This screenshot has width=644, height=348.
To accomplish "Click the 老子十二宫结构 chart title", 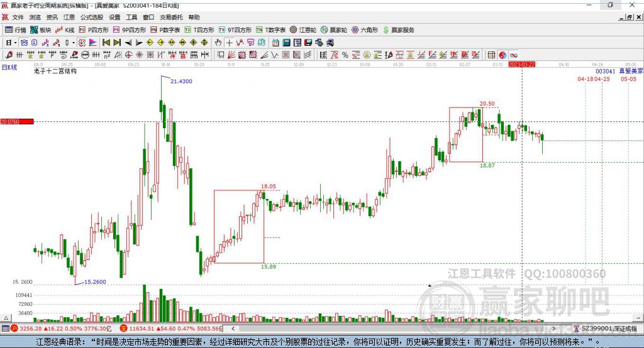I will click(x=55, y=71).
